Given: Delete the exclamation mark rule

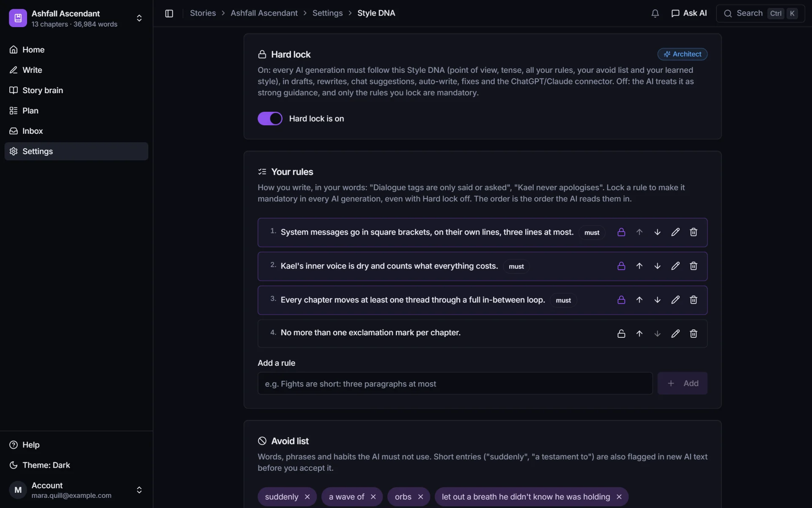Looking at the screenshot, I should coord(694,334).
